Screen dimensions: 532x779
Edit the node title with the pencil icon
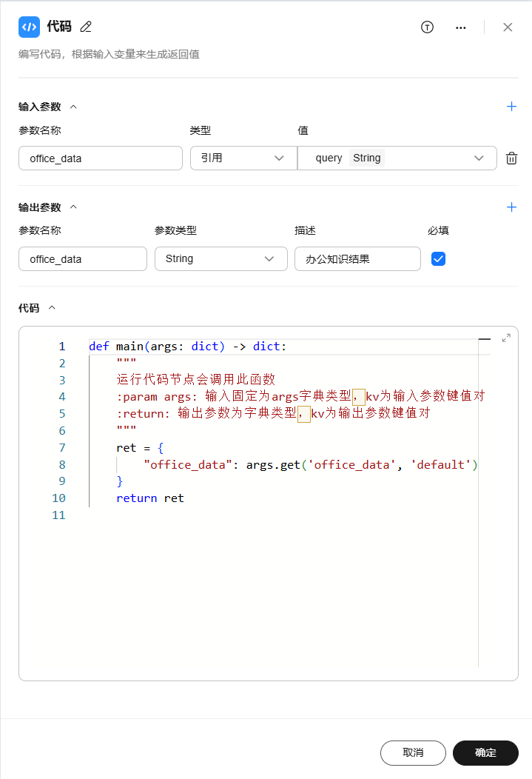pos(86,27)
